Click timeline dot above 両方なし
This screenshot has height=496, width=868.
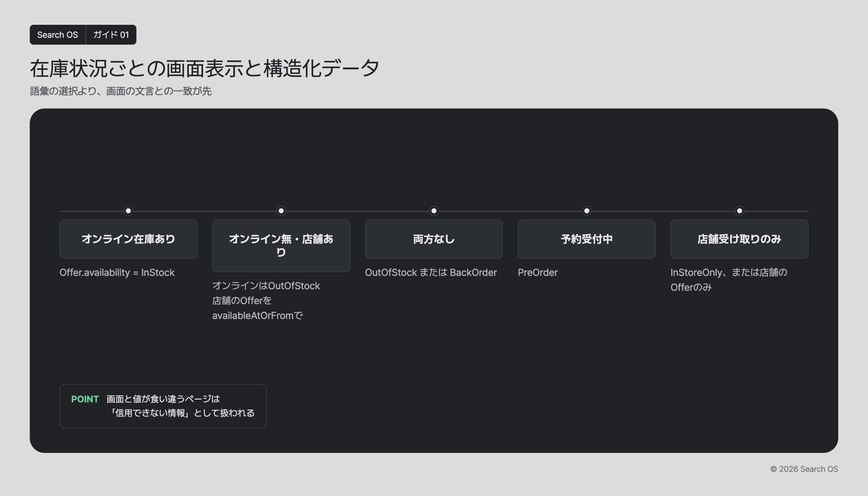tap(434, 211)
